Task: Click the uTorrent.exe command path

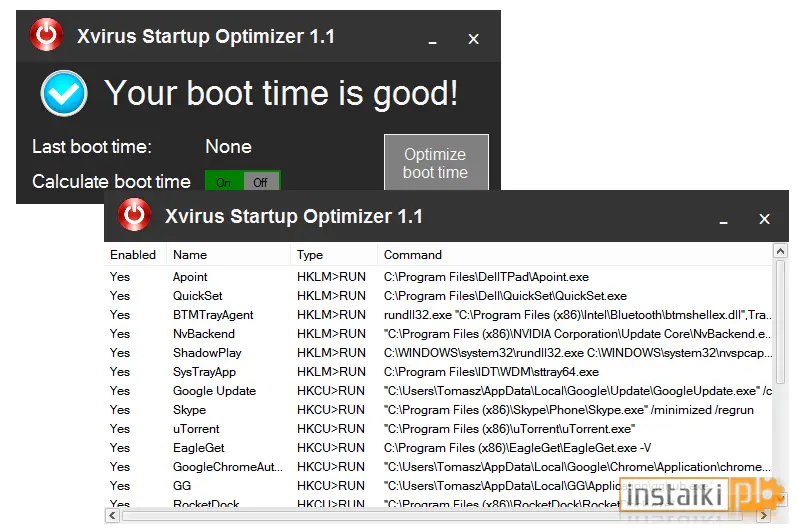Action: (509, 429)
